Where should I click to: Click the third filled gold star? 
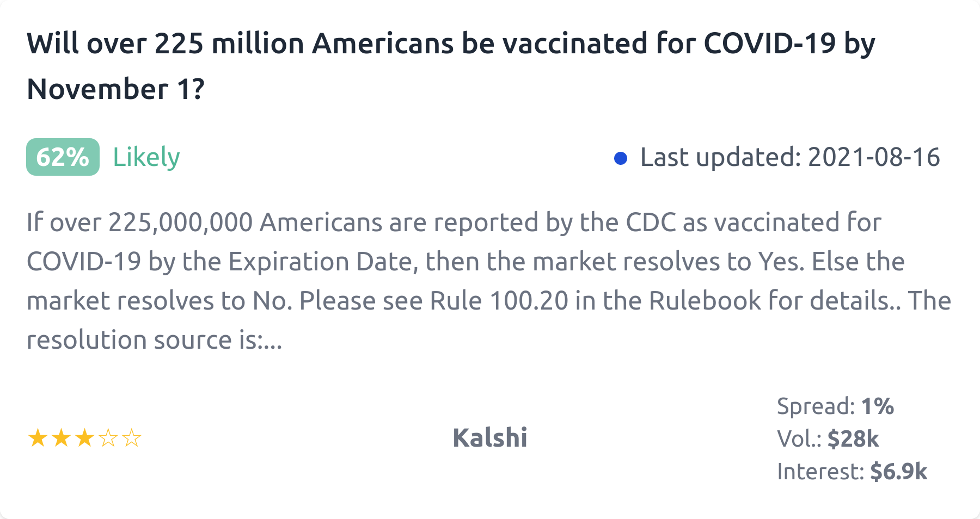[x=84, y=438]
